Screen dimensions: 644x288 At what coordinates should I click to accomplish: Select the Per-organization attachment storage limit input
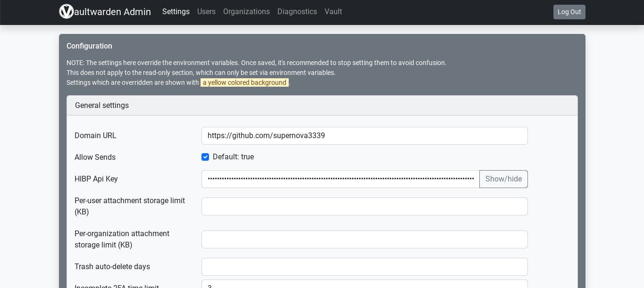pyautogui.click(x=364, y=239)
